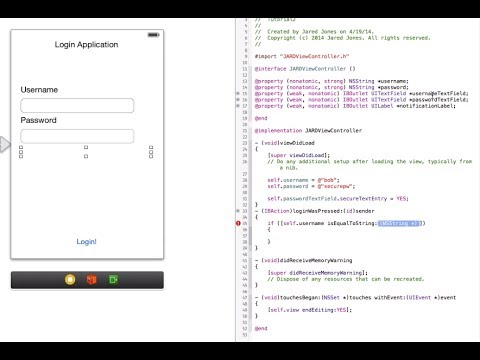Click the didReceiveMemoryWarning method declaration
Viewport: 480px width, 360px height.
click(x=303, y=260)
